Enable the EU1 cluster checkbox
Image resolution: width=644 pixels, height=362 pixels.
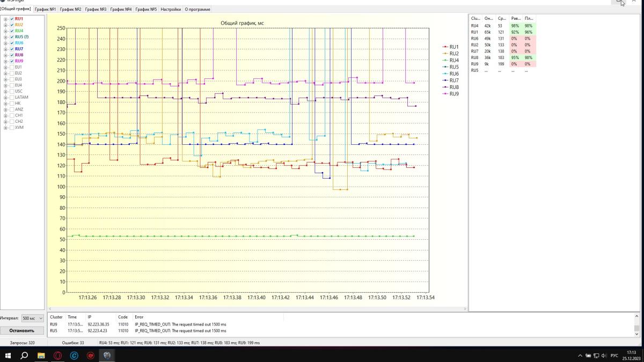(x=12, y=67)
